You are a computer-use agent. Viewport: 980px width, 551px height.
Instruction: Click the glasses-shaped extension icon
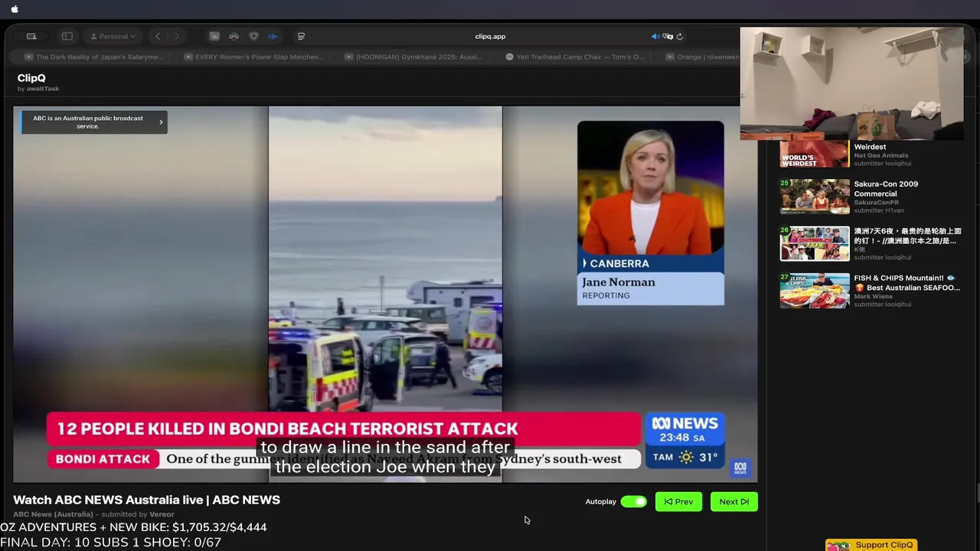pyautogui.click(x=234, y=36)
